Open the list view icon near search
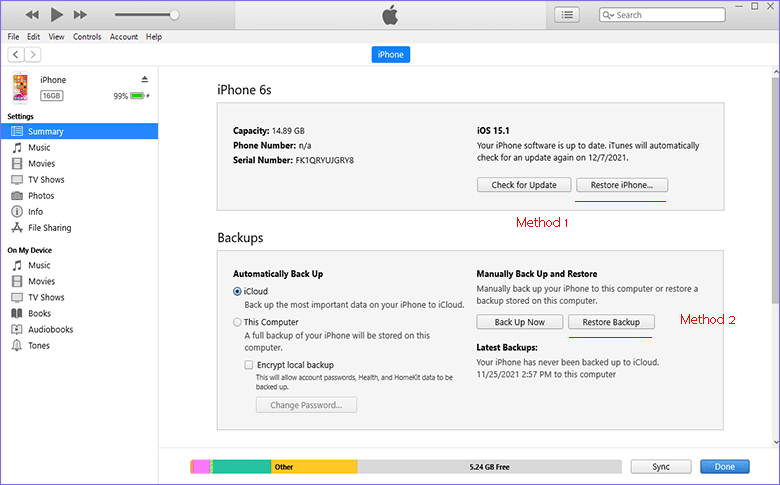780x485 pixels. (567, 15)
